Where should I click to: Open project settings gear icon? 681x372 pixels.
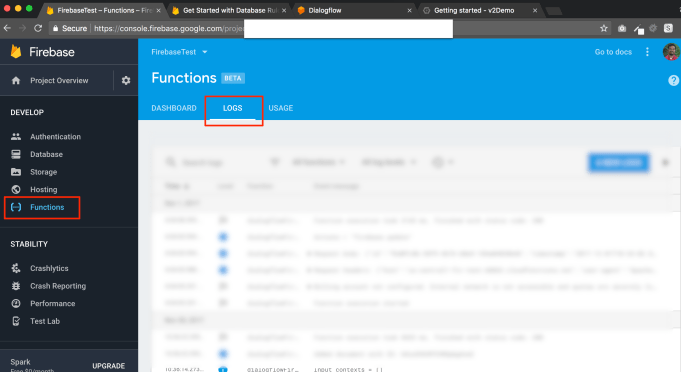point(126,80)
